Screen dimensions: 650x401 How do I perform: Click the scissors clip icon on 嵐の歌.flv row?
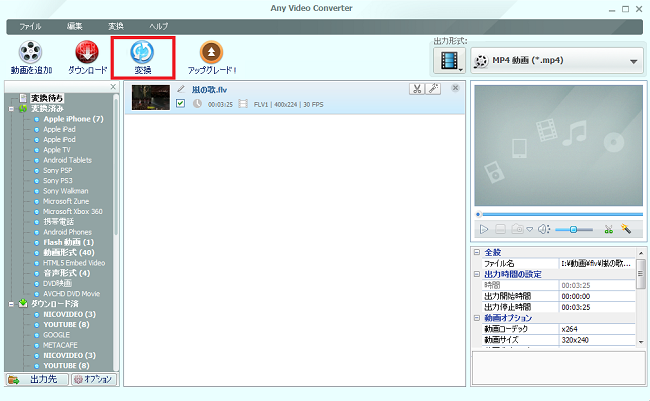click(x=417, y=89)
